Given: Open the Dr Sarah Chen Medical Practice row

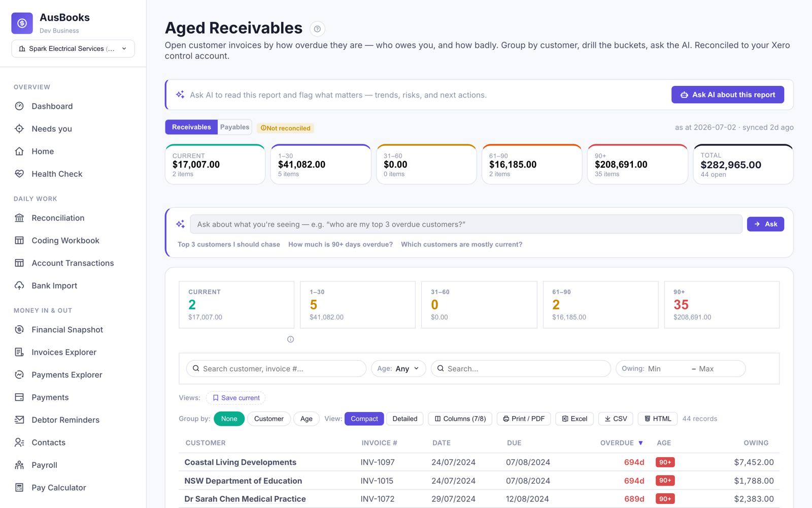Looking at the screenshot, I should tap(479, 499).
